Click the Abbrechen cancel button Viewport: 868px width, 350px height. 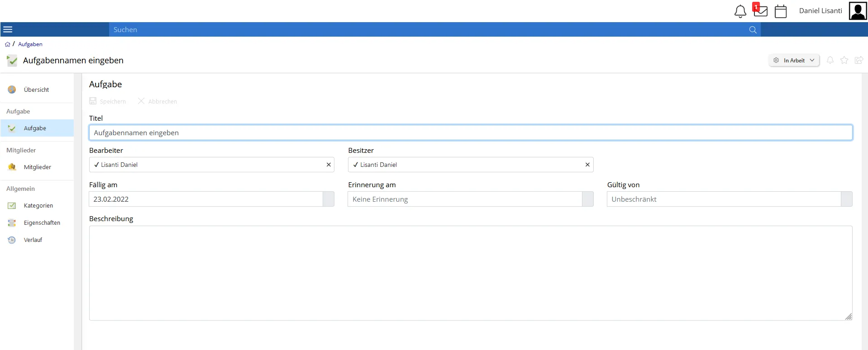coord(157,101)
